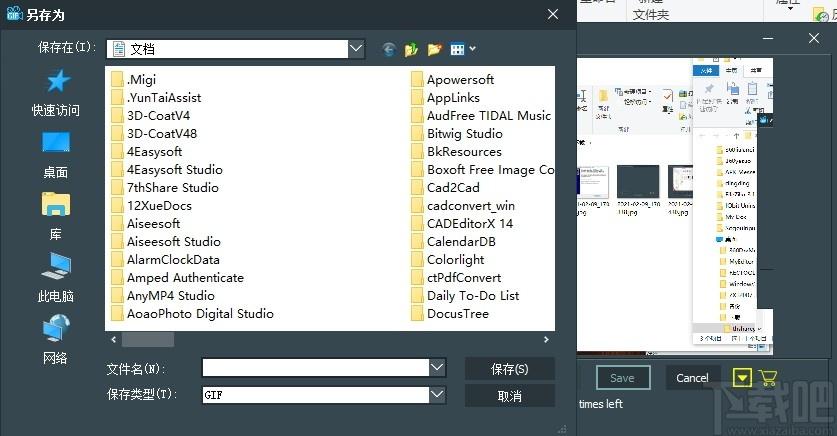Select the CalendarDB folder
Image resolution: width=837 pixels, height=436 pixels.
(454, 242)
